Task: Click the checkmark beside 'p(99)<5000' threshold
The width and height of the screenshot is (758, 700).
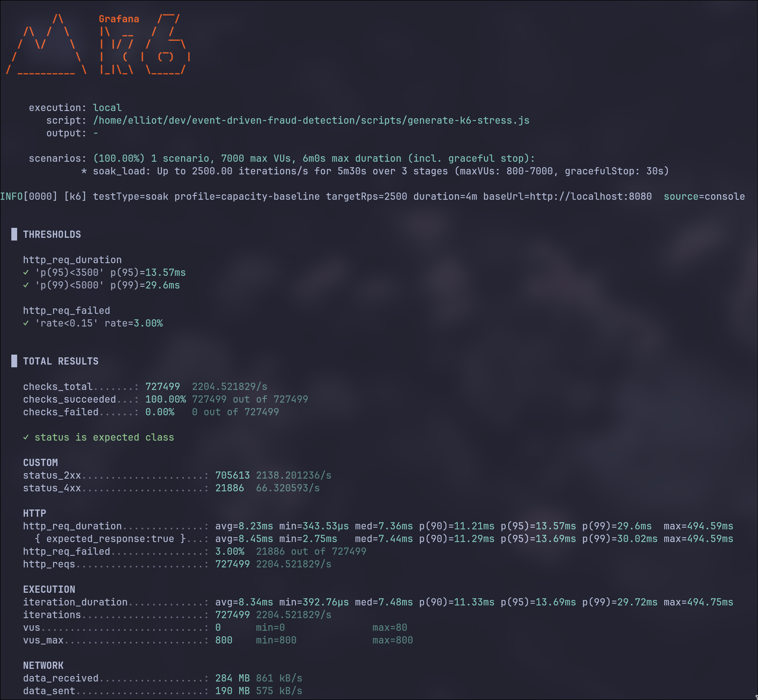Action: click(26, 285)
